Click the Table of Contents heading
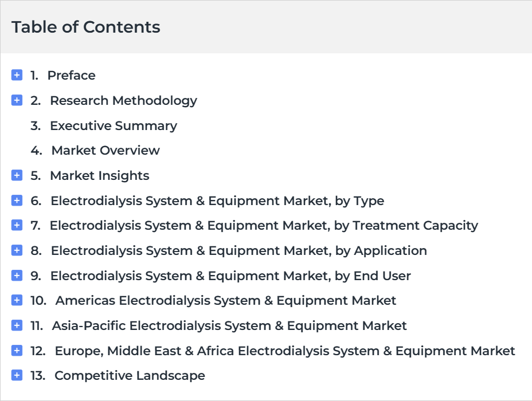This screenshot has width=532, height=401. pos(86,27)
